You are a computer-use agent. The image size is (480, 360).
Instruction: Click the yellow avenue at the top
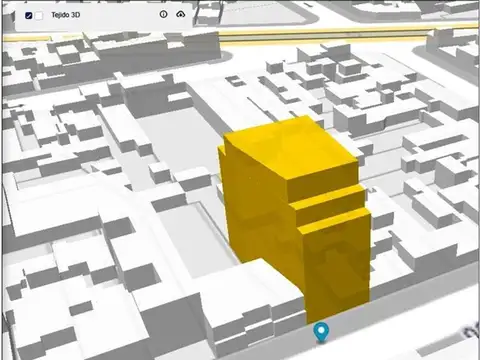[320, 35]
